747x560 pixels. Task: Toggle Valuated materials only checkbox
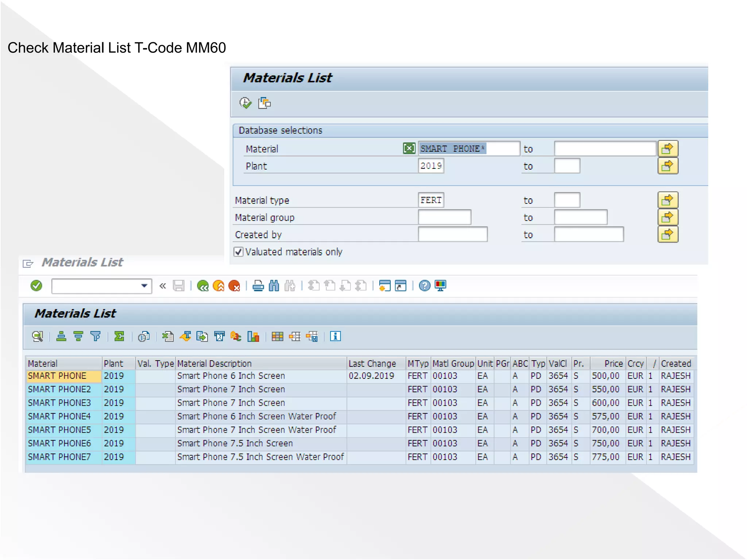pos(239,252)
